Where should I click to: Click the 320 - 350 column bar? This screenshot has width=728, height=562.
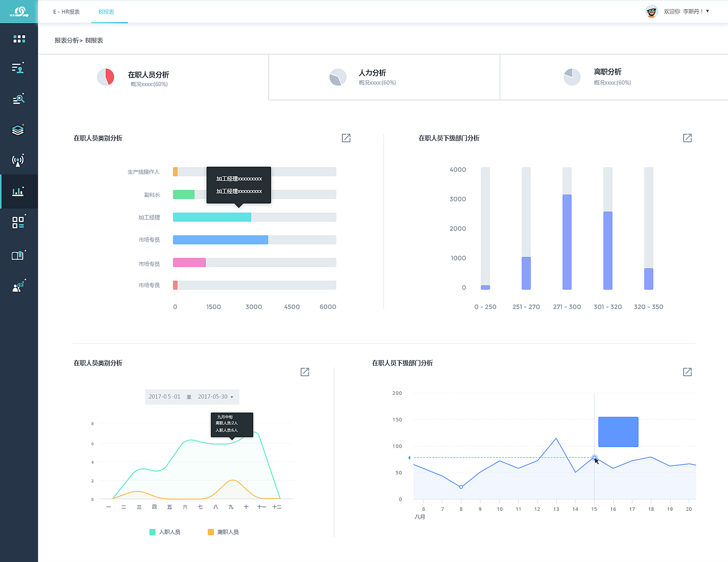coord(649,279)
